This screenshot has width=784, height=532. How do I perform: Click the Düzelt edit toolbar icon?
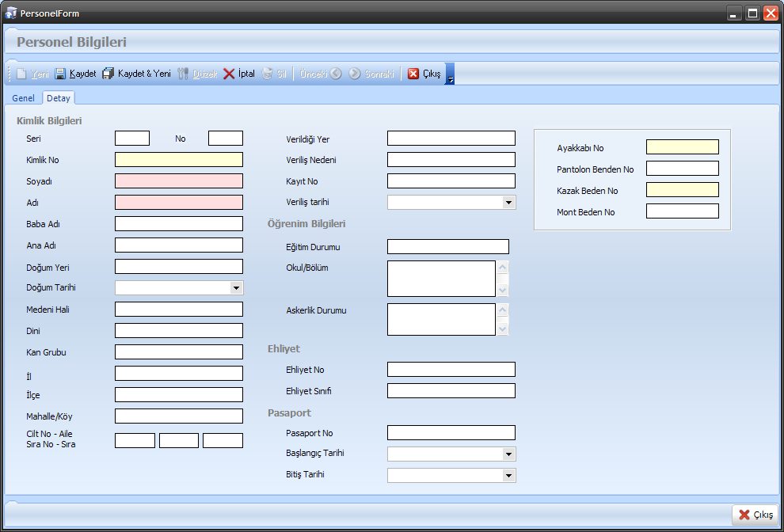(x=184, y=74)
